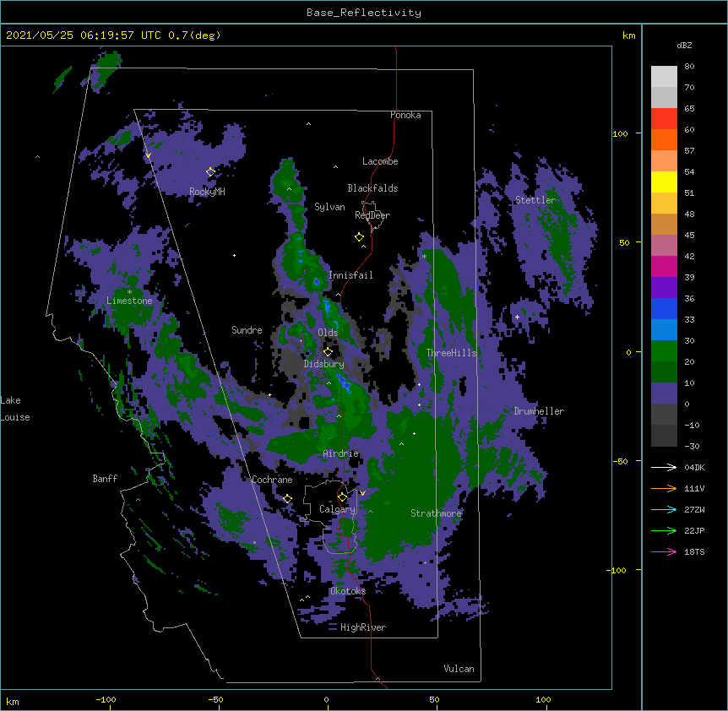Screen dimensions: 728x711
Task: Click the Sylvan label
Action: pos(329,207)
